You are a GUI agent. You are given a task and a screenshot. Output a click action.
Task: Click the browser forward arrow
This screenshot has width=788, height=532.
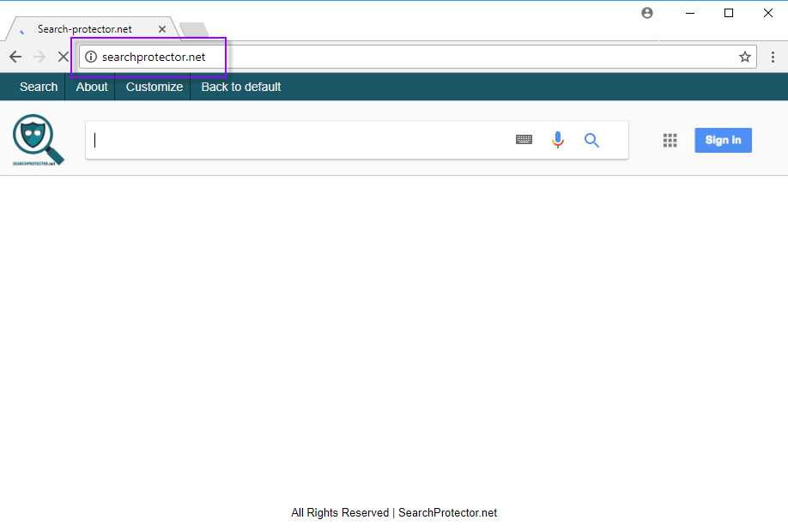click(x=39, y=57)
